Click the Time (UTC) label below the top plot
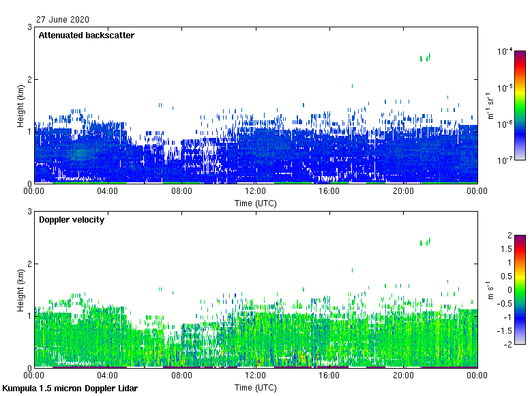Screen dimensions: 532x396 256,203
